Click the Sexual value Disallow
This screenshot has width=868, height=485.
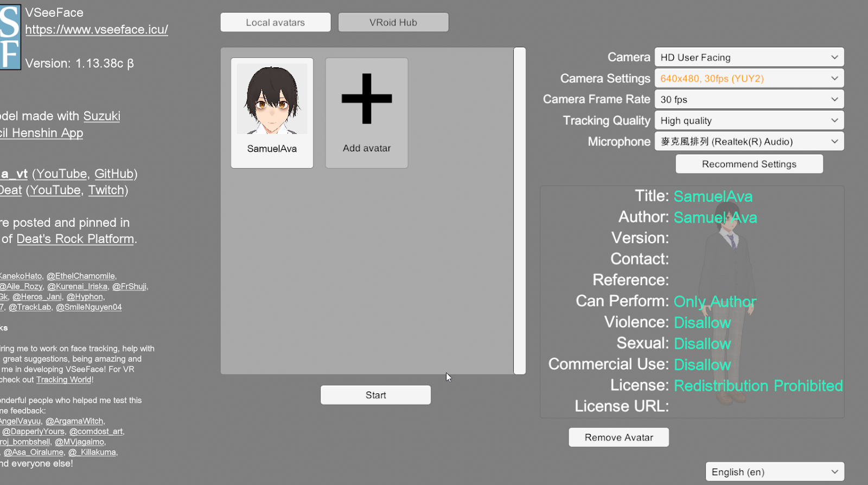(x=702, y=344)
